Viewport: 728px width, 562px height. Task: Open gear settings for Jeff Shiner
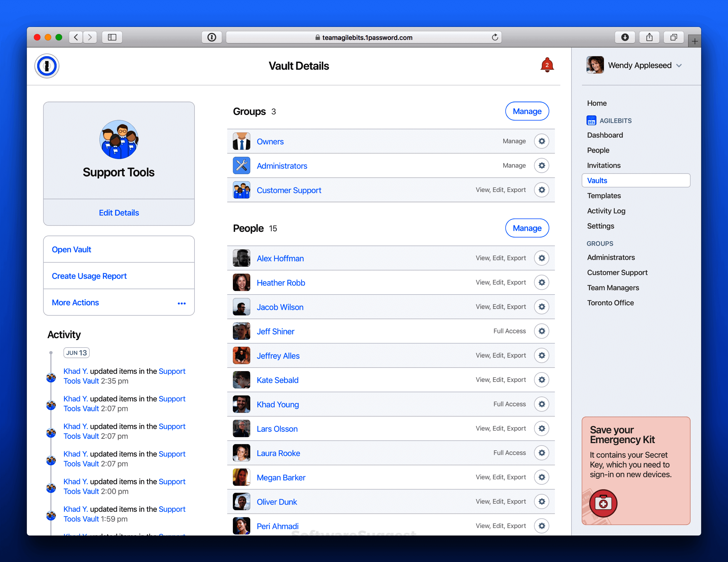tap(541, 331)
